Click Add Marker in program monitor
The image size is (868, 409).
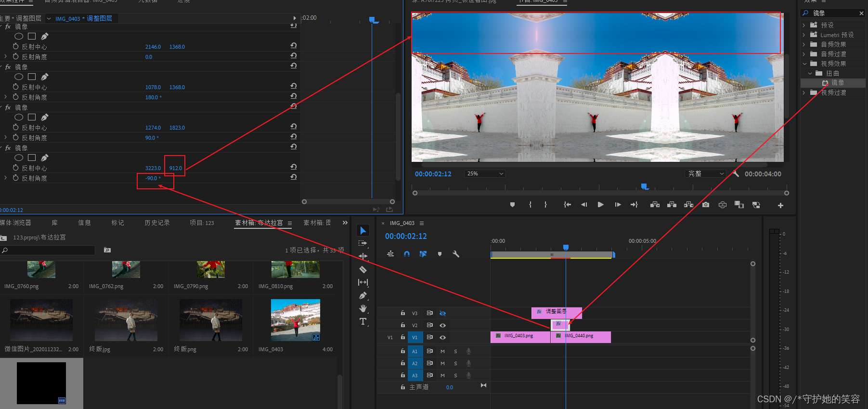[x=512, y=205]
